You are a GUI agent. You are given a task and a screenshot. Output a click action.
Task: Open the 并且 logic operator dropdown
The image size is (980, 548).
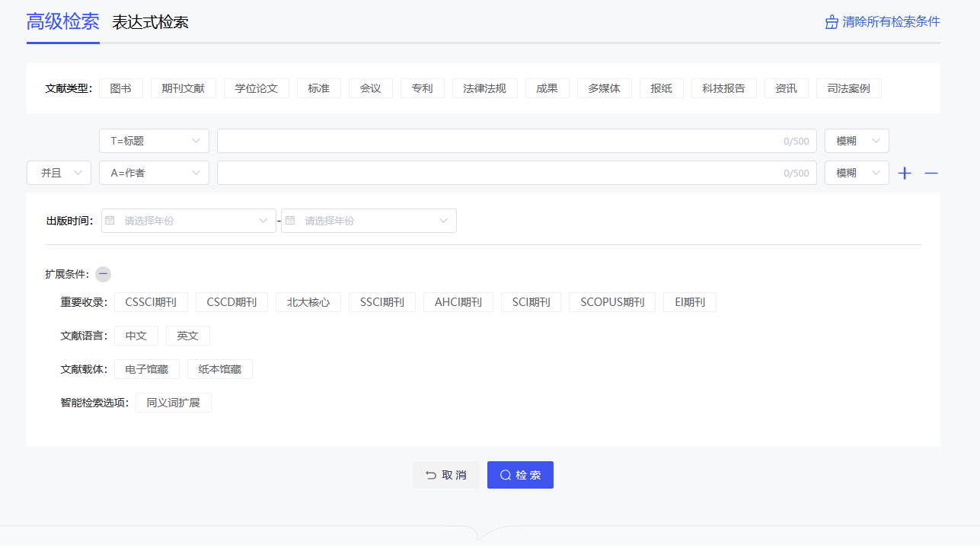[59, 173]
